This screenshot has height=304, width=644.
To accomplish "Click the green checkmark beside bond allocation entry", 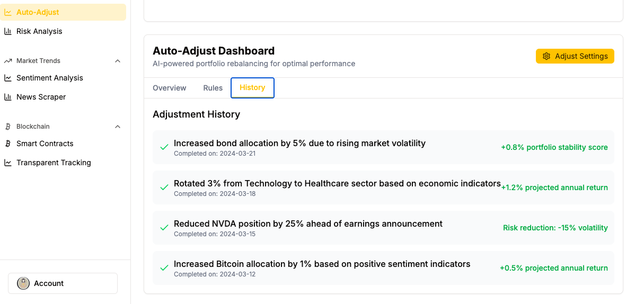I will pos(164,147).
